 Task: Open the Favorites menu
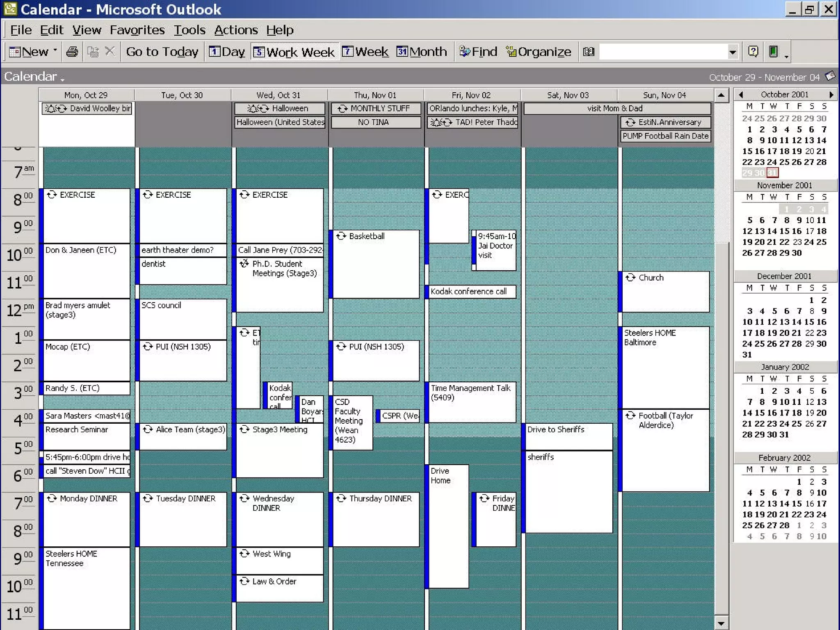(137, 30)
